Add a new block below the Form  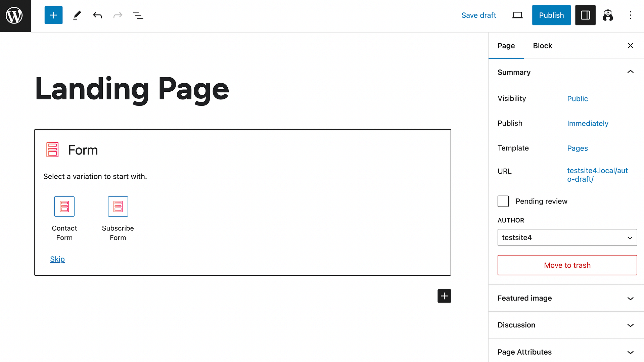444,296
